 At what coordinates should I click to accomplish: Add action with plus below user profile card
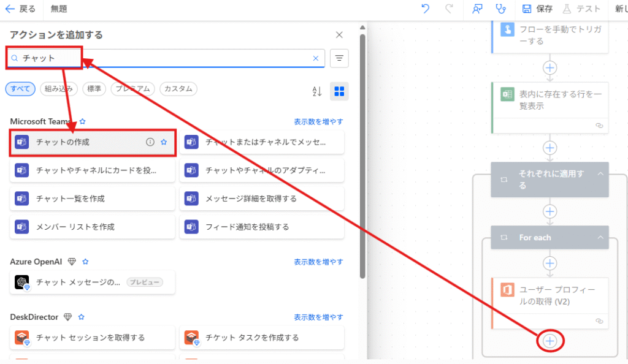tap(550, 341)
